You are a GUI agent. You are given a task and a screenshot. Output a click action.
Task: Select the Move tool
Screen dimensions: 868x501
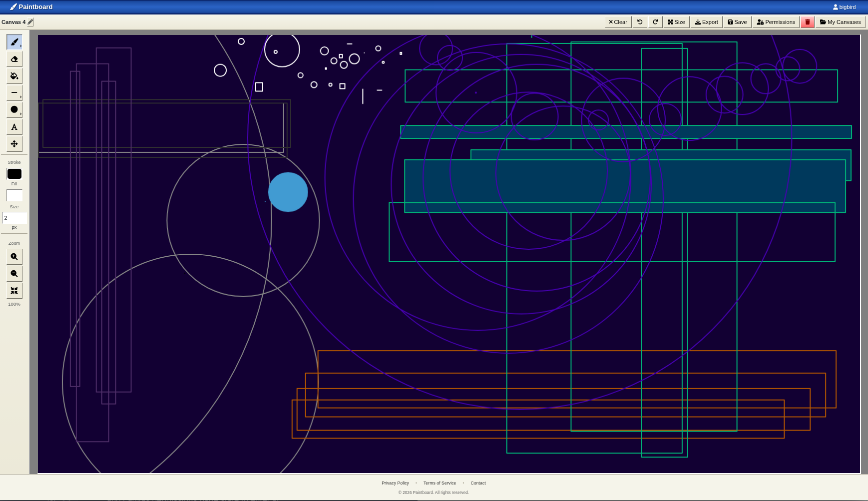14,144
